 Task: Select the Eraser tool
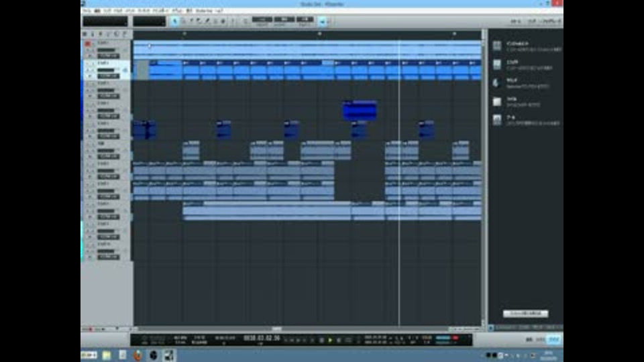[x=199, y=21]
